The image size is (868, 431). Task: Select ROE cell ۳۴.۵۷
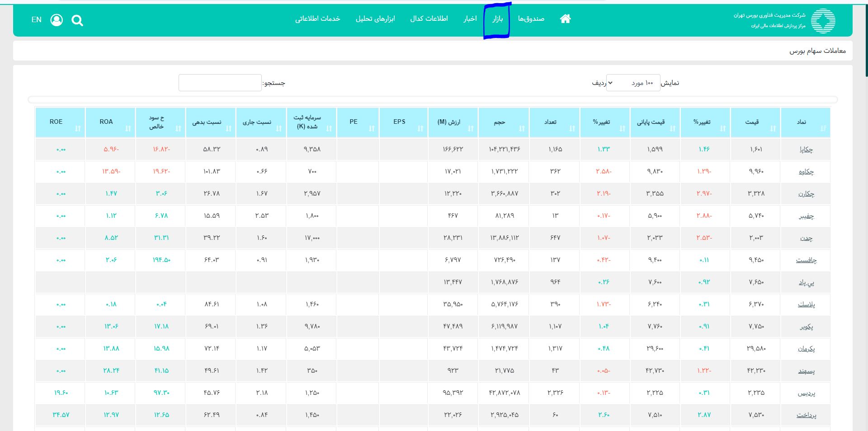pos(61,415)
